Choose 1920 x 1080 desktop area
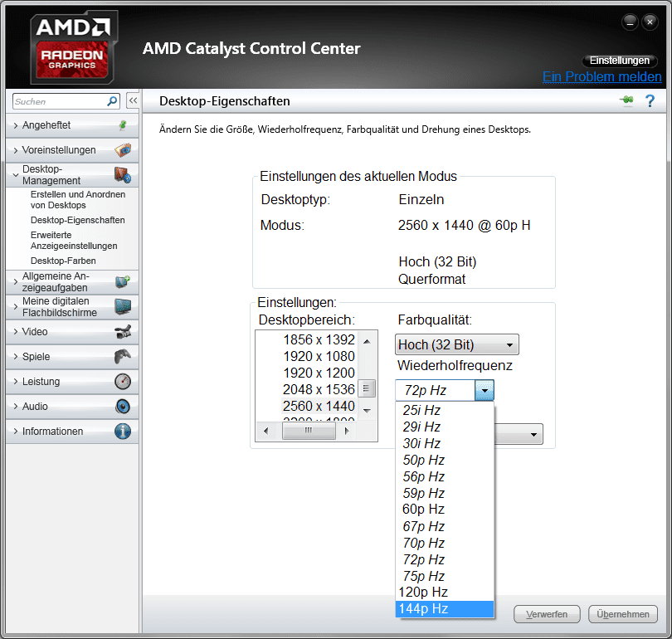The image size is (672, 639). point(319,357)
